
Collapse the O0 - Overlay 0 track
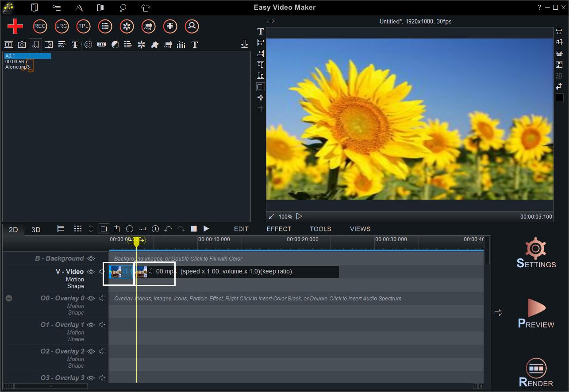pos(9,298)
